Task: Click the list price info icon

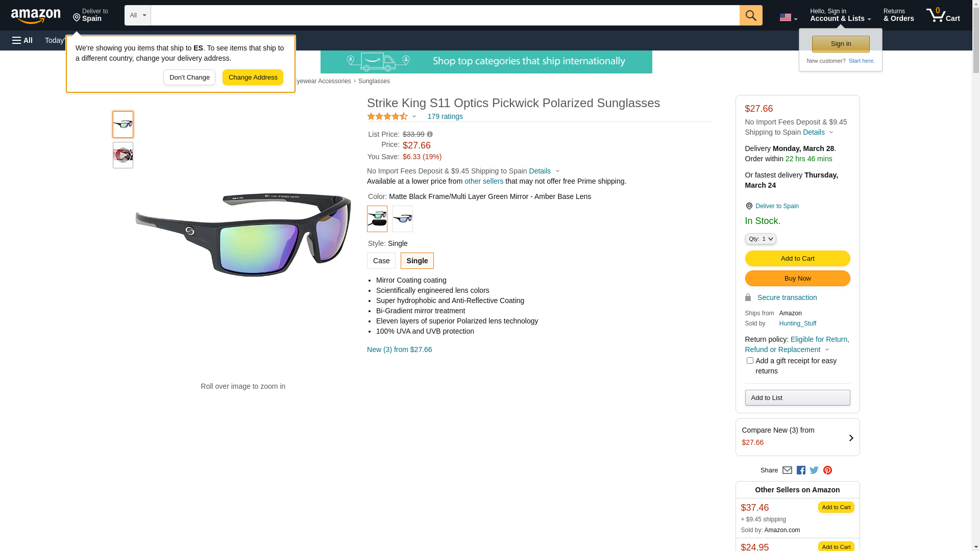Action: pyautogui.click(x=430, y=135)
